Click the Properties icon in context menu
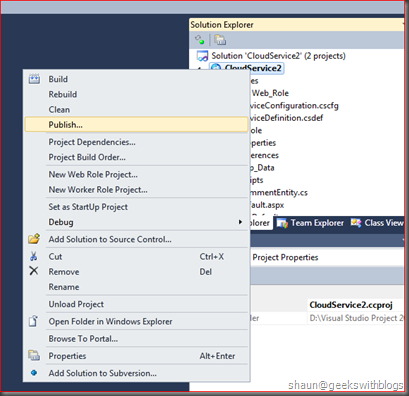This screenshot has height=396, width=409. (x=34, y=355)
